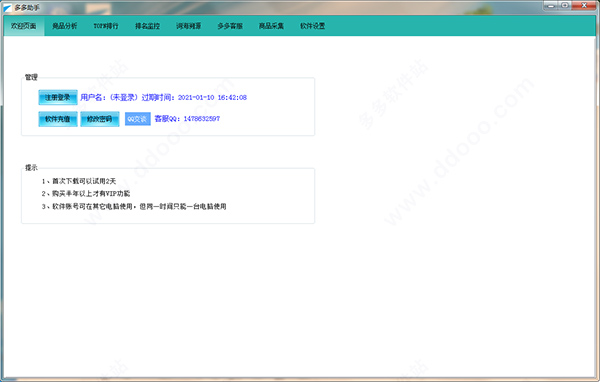Select the 排名监控 tab
The height and width of the screenshot is (382, 600).
click(x=147, y=26)
